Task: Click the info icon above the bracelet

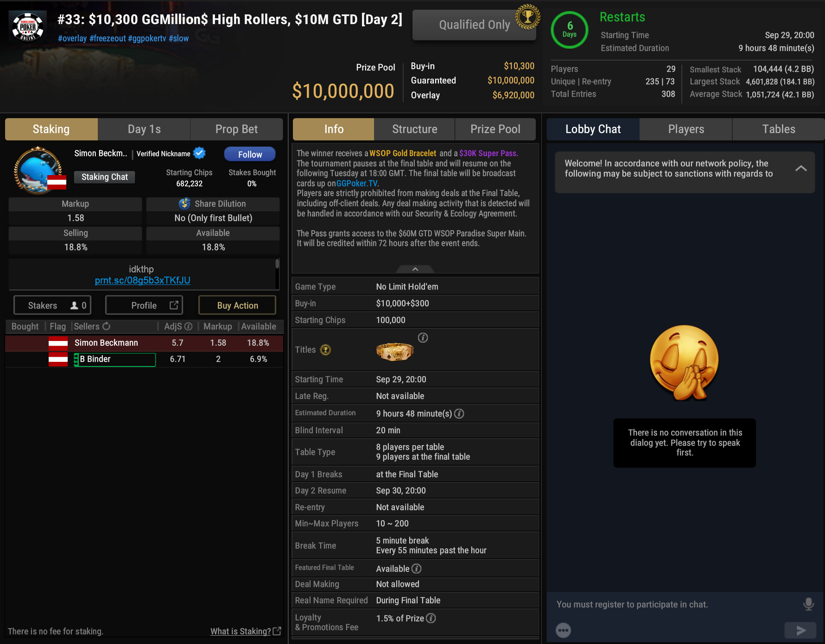Action: 423,338
